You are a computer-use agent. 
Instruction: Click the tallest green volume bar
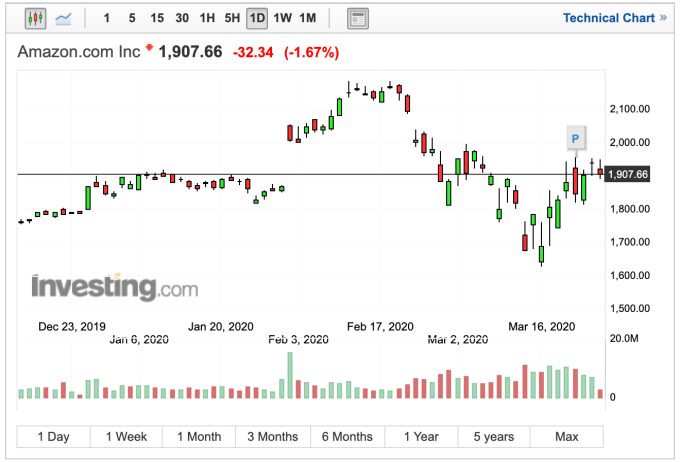coord(290,375)
